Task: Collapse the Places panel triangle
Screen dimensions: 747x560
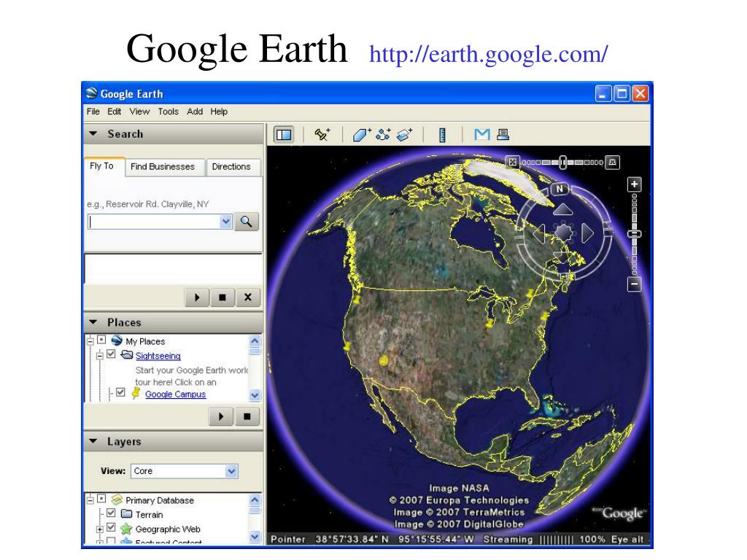Action: point(93,322)
